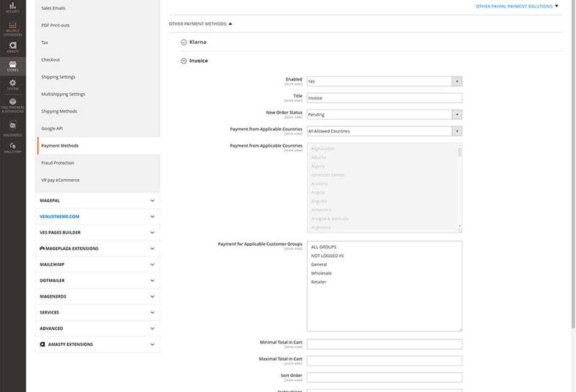
Task: Select NOT LOGGED IN customer group
Action: [326, 255]
